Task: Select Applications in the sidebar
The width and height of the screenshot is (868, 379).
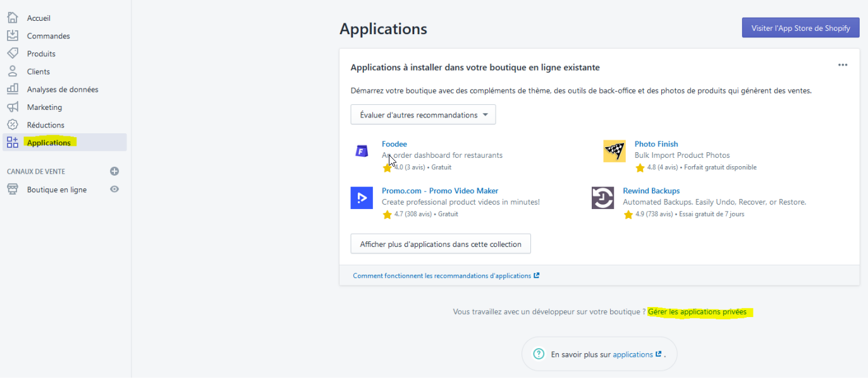Action: click(49, 143)
